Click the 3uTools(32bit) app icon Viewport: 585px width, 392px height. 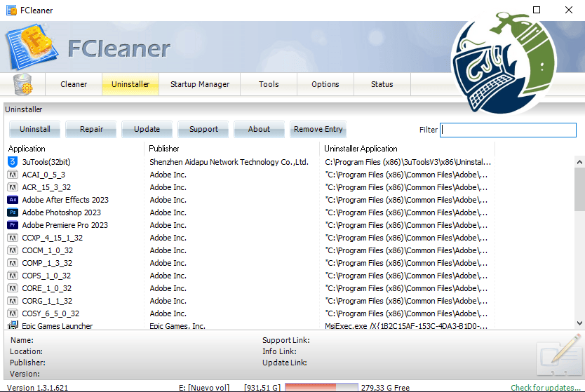point(13,162)
